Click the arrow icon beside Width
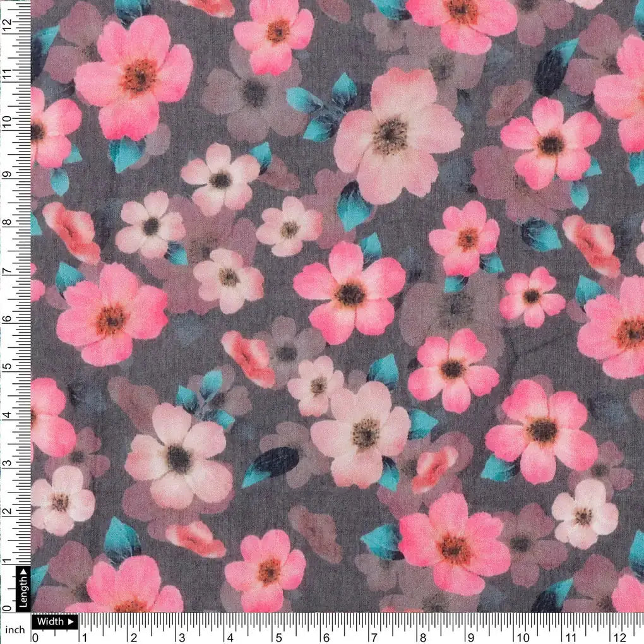Image resolution: width=644 pixels, height=644 pixels. click(70, 621)
